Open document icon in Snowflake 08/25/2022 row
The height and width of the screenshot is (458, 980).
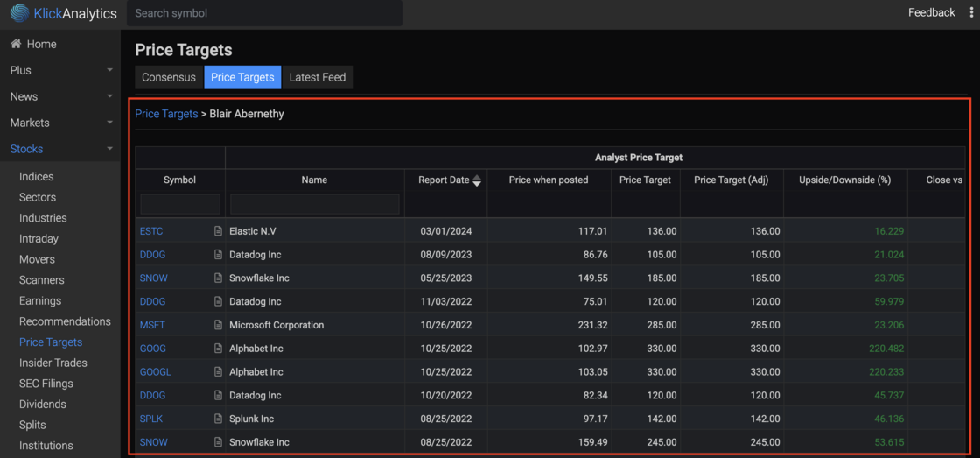tap(218, 442)
